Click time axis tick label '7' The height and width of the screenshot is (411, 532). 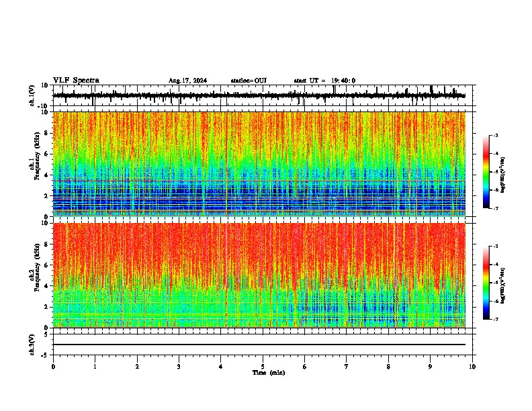pos(347,367)
